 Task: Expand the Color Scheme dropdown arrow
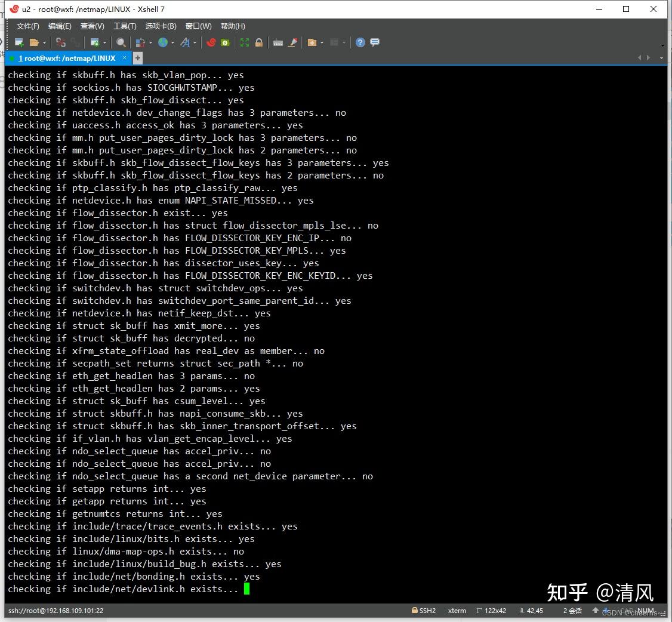(150, 42)
